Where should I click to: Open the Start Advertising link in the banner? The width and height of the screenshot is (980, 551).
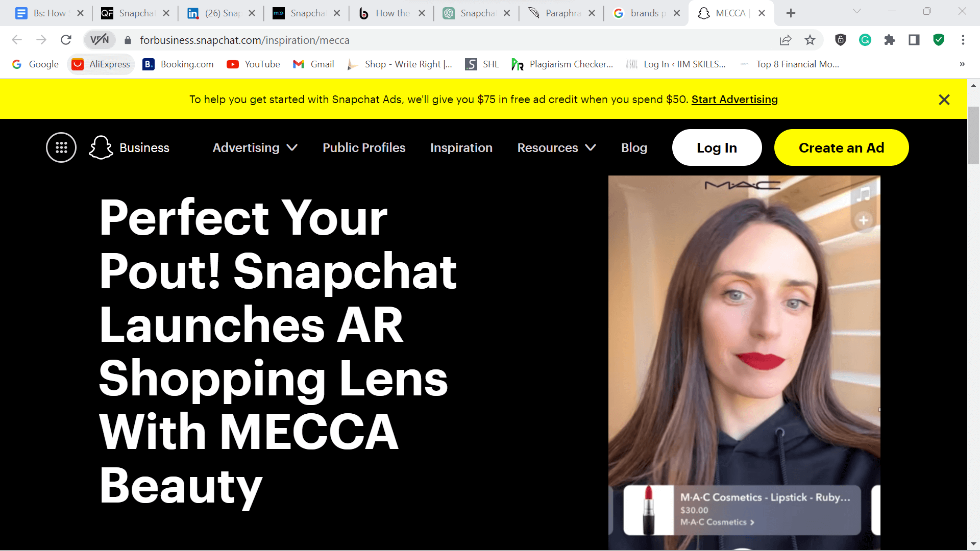coord(734,99)
